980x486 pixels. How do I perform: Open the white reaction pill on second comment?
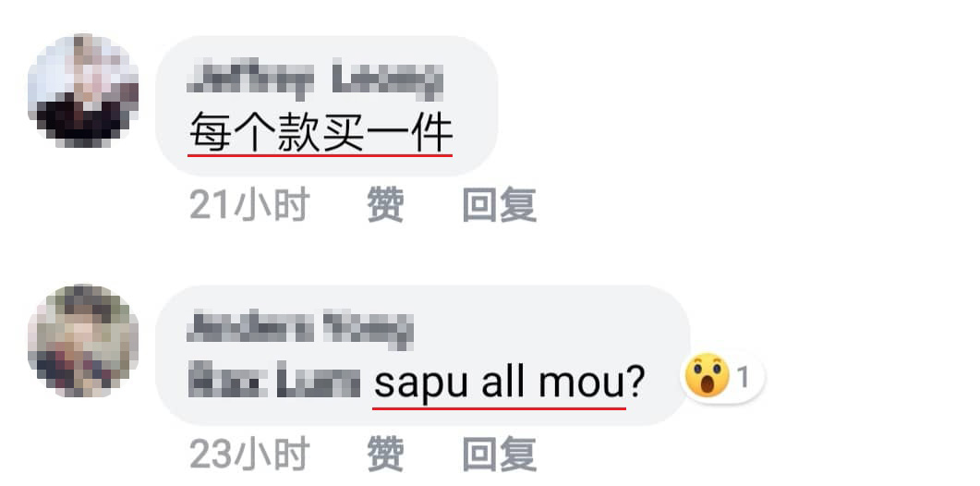tap(722, 377)
